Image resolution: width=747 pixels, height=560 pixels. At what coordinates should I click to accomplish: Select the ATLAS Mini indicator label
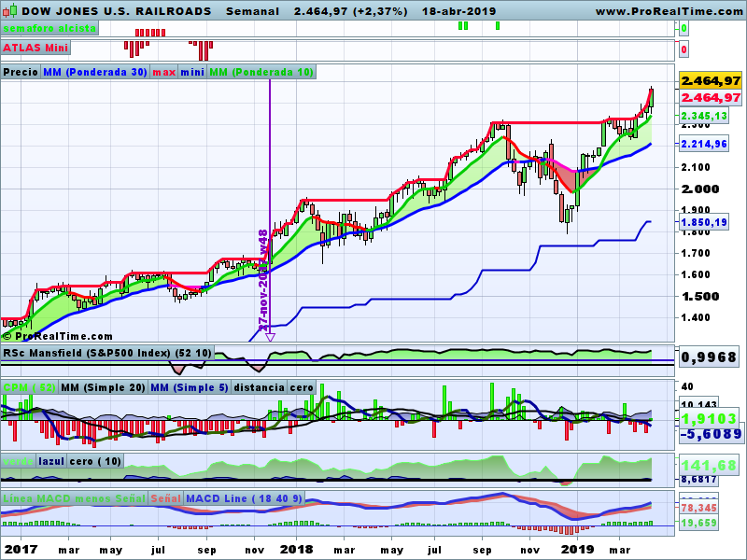click(x=35, y=48)
